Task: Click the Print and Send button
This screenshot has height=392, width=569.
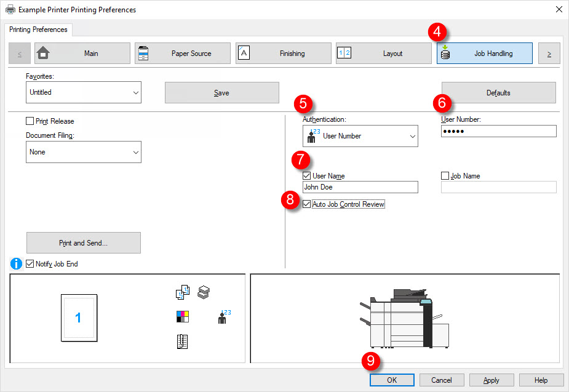Action: point(83,242)
